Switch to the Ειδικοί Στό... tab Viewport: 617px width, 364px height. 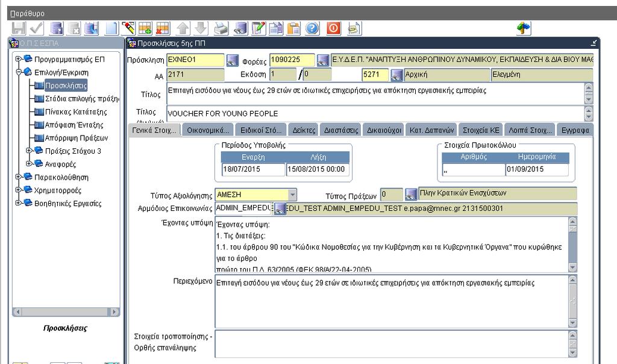point(261,130)
